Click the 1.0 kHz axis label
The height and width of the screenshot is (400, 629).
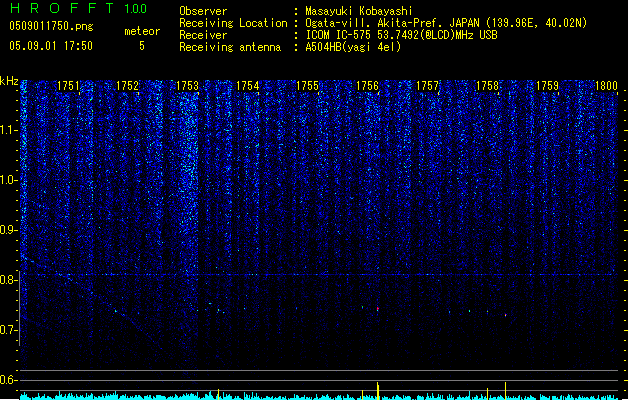9,180
